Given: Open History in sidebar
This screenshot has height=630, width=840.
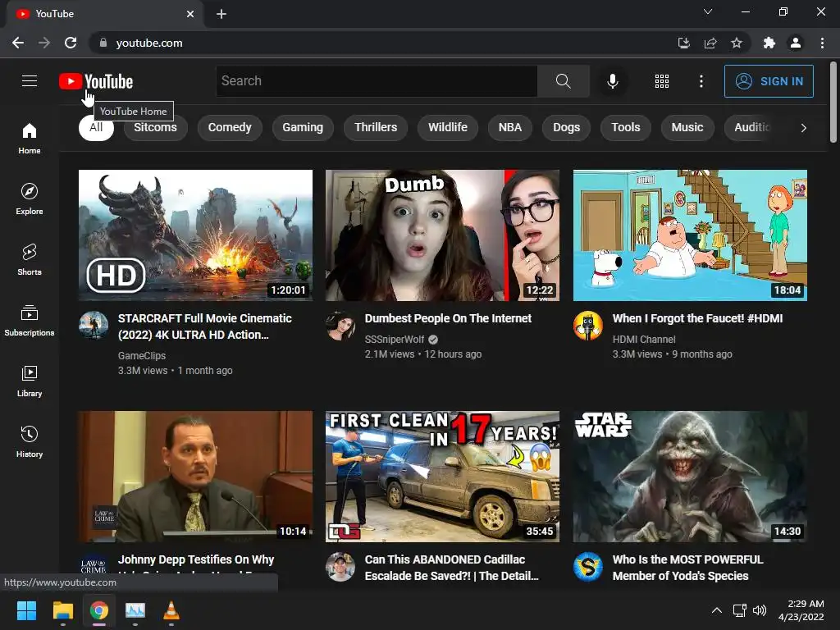Looking at the screenshot, I should pos(30,442).
